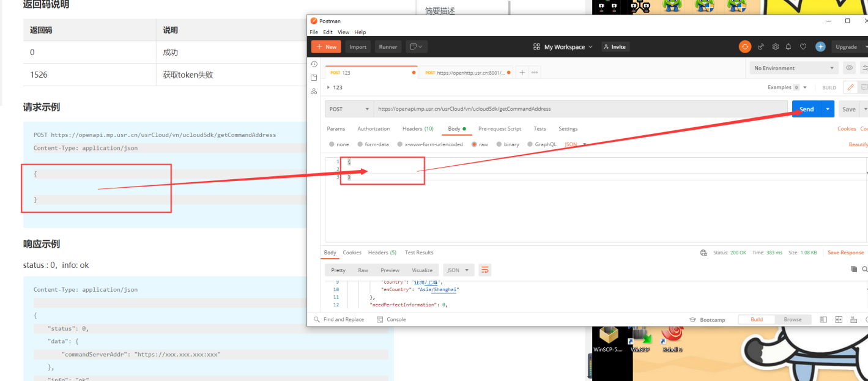Screen dimensions: 868x381
Task: Choose binary body type radio
Action: click(507, 144)
